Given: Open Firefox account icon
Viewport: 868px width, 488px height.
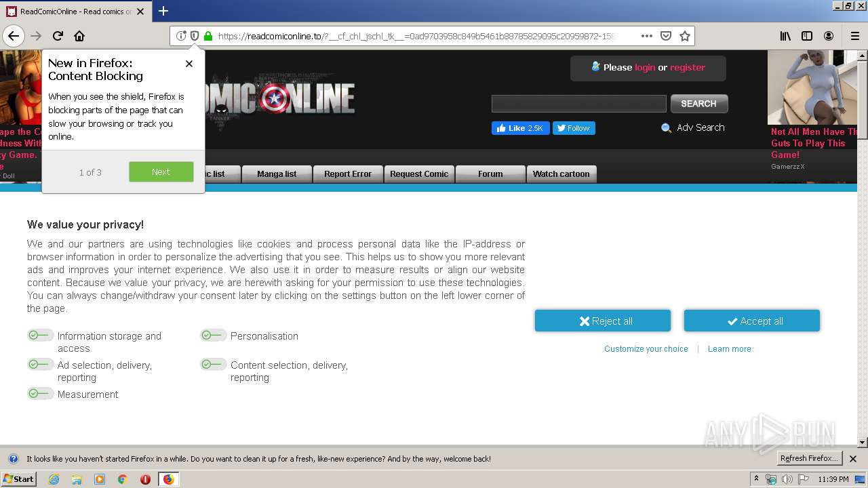Looking at the screenshot, I should (829, 36).
